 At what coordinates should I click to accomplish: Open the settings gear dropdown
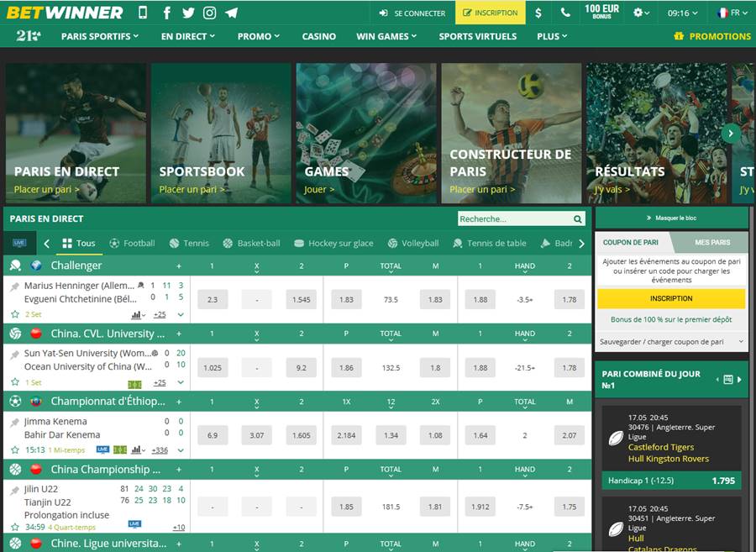(642, 13)
